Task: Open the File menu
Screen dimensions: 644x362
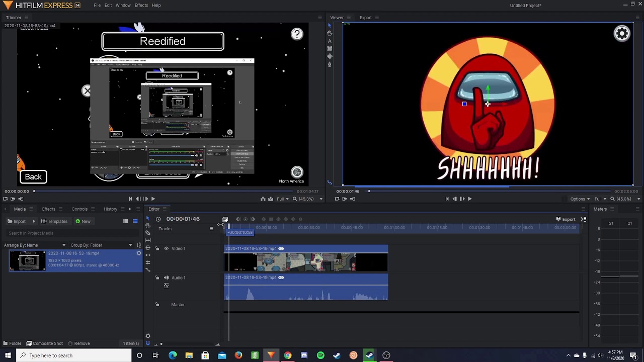Action: click(97, 5)
